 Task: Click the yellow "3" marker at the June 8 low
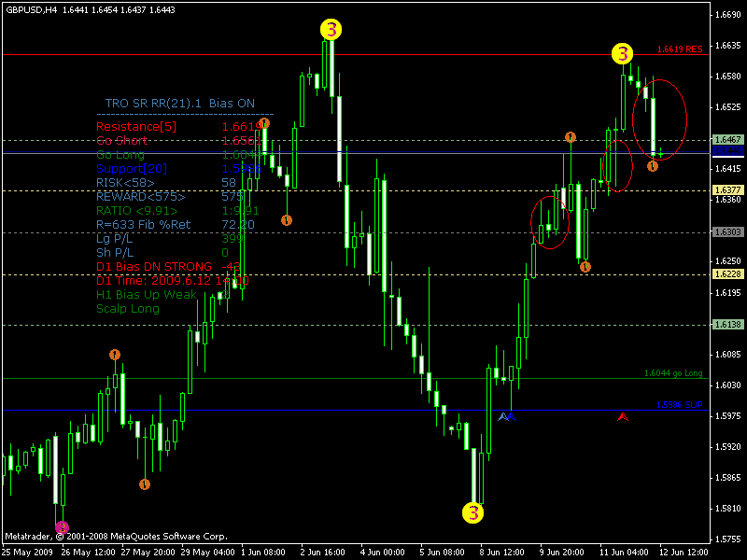[472, 512]
